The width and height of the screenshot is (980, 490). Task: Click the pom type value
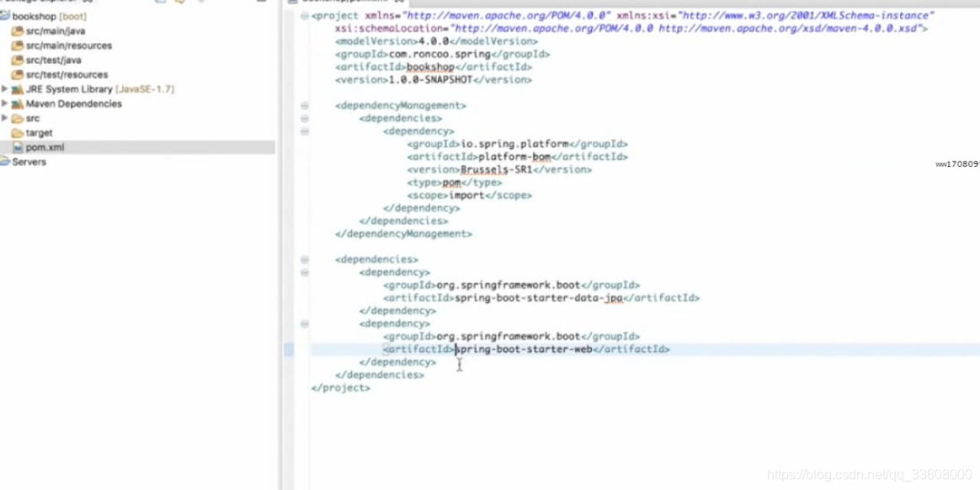coord(451,183)
